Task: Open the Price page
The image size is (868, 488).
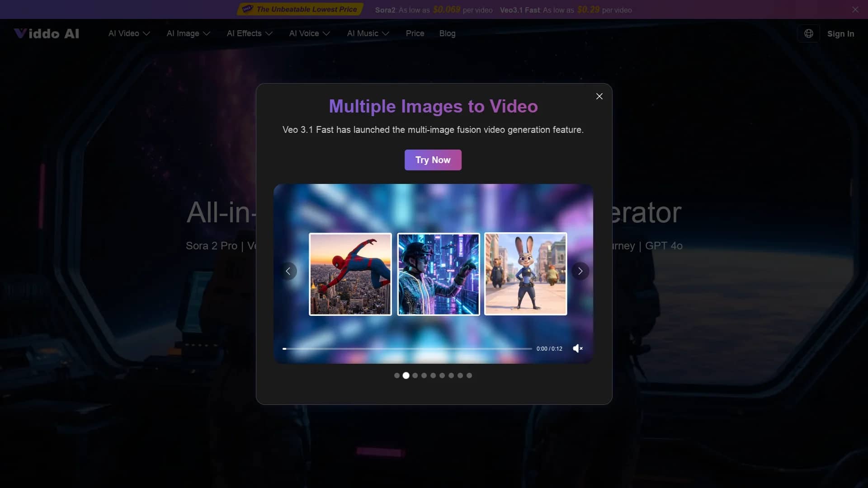Action: click(415, 33)
